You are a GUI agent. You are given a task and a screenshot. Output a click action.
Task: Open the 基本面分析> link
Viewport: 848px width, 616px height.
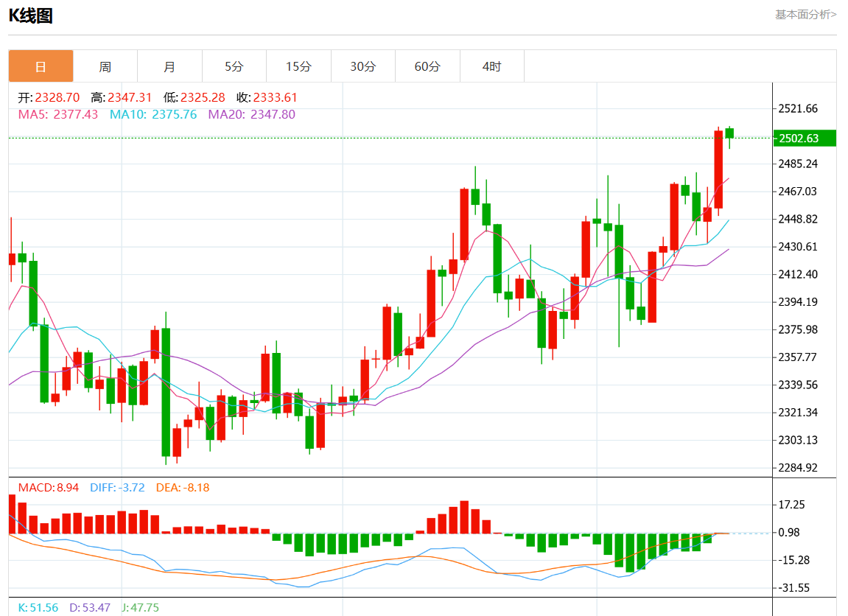pyautogui.click(x=805, y=15)
